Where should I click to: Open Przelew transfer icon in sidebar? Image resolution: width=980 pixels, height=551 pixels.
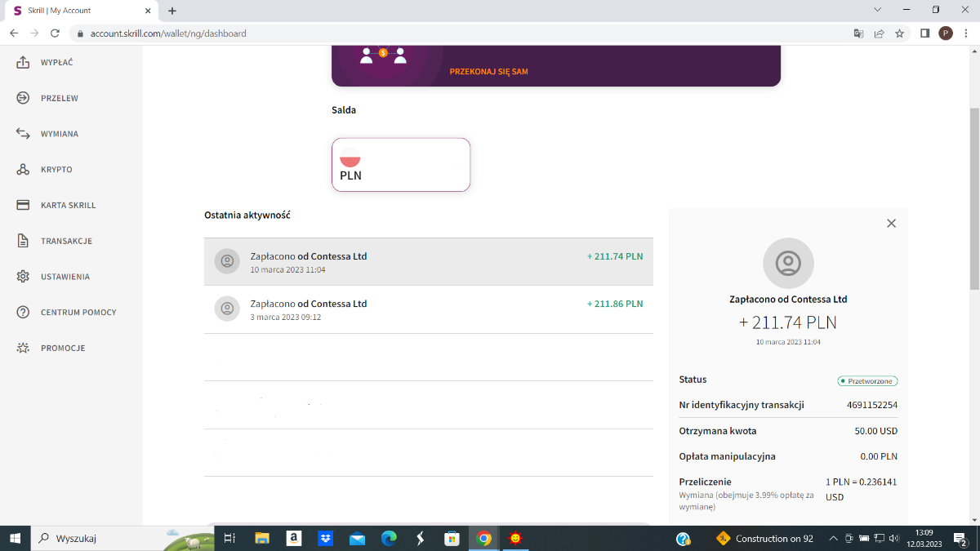pyautogui.click(x=24, y=98)
